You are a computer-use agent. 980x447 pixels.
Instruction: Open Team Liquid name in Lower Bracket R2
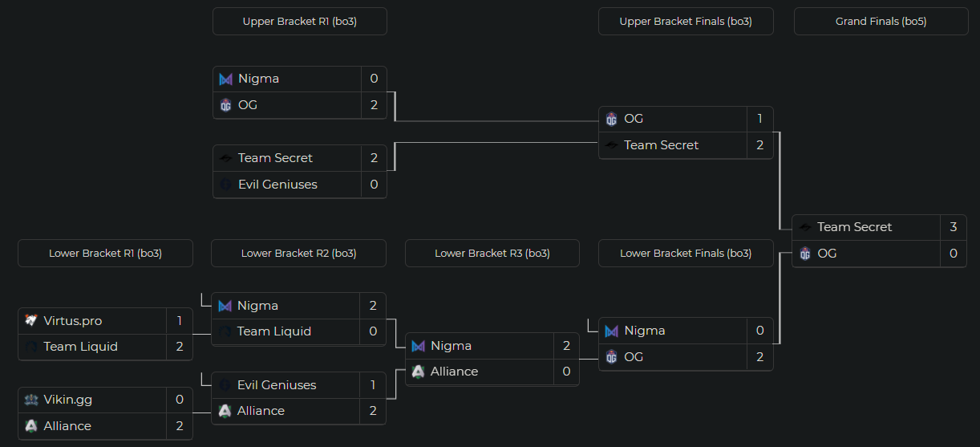click(x=274, y=331)
